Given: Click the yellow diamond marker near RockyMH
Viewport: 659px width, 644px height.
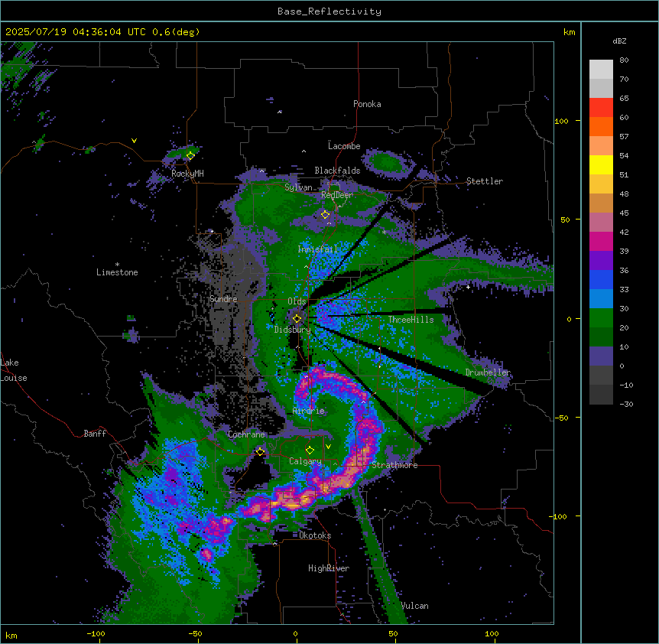Looking at the screenshot, I should (x=190, y=156).
